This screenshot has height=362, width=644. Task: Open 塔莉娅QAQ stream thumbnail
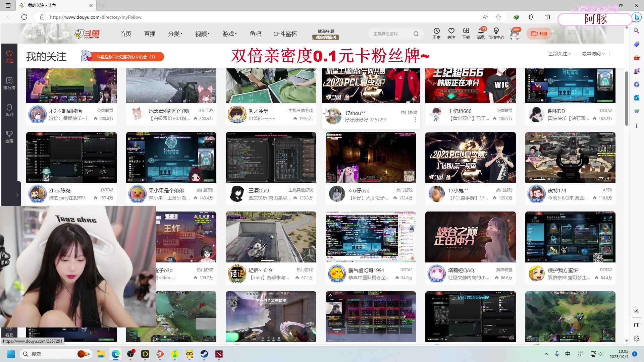click(471, 237)
